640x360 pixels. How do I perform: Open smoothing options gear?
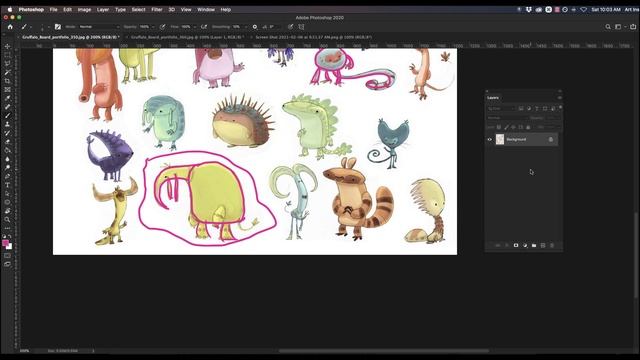click(x=255, y=27)
